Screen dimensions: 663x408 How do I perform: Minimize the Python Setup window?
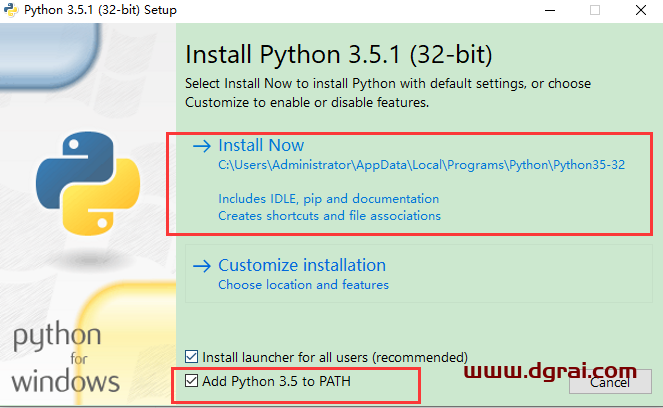click(550, 10)
